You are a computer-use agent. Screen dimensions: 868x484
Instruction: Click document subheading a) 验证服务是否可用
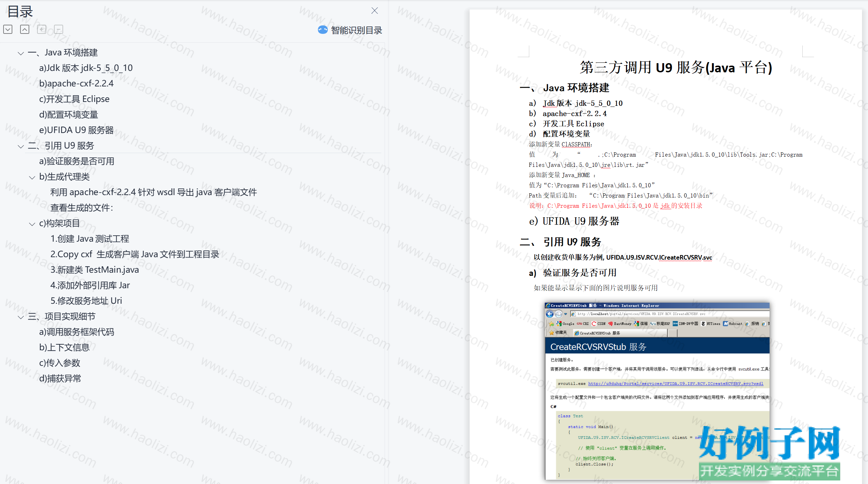(x=573, y=273)
